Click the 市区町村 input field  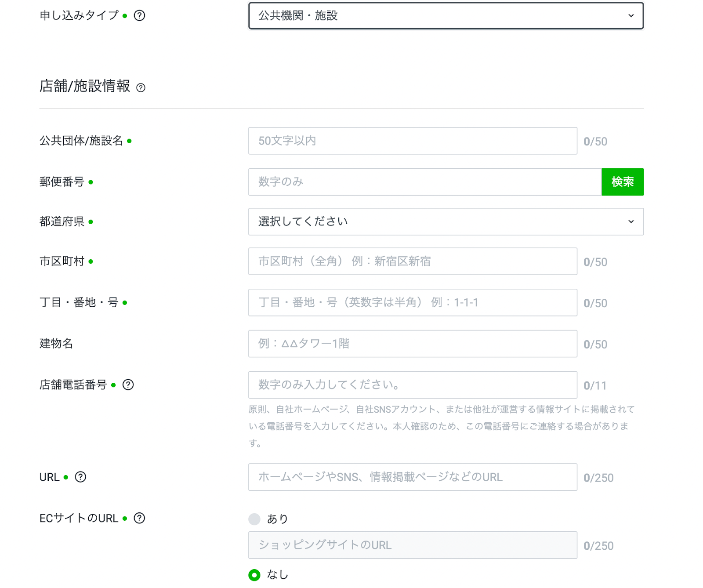(412, 261)
